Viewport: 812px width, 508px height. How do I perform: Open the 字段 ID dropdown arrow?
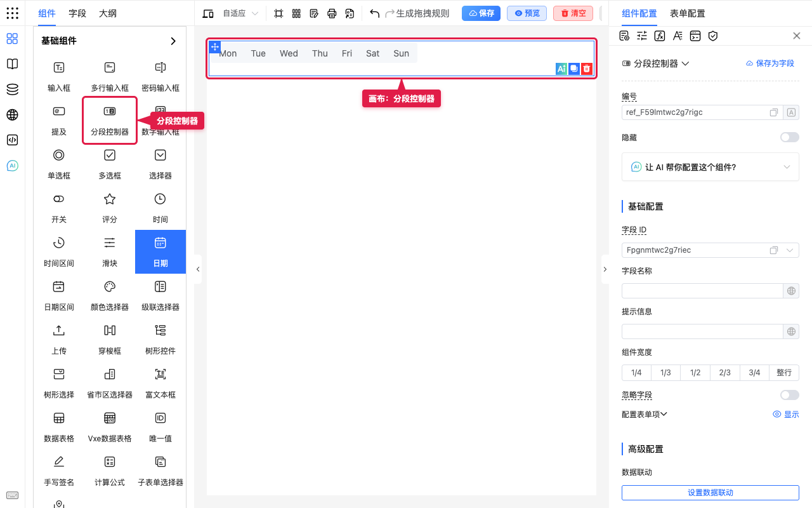(x=790, y=250)
